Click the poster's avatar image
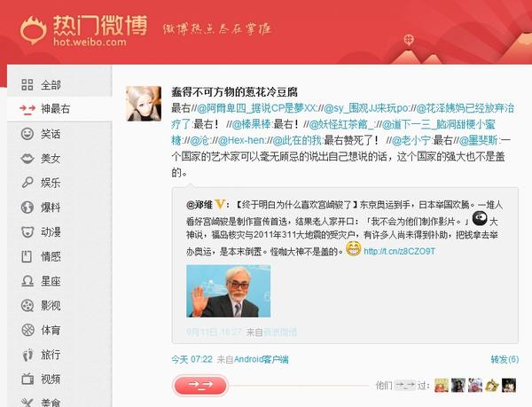The width and height of the screenshot is (532, 407). tap(144, 104)
